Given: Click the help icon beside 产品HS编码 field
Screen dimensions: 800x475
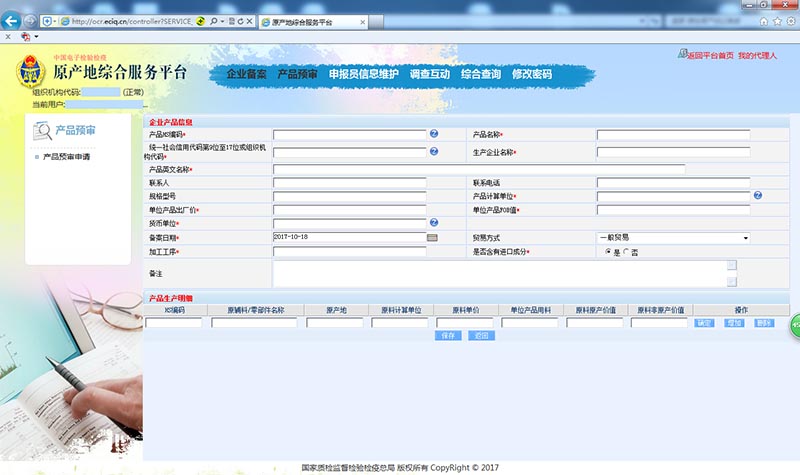Looking at the screenshot, I should pos(434,134).
